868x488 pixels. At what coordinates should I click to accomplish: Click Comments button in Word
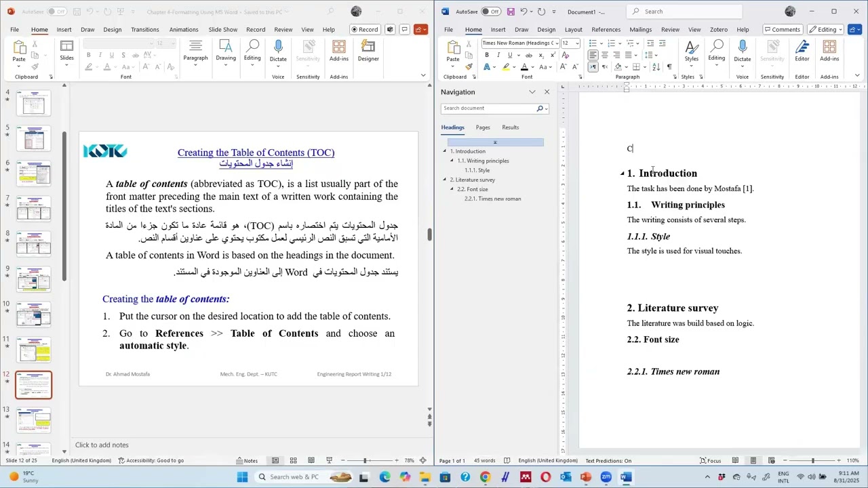782,30
